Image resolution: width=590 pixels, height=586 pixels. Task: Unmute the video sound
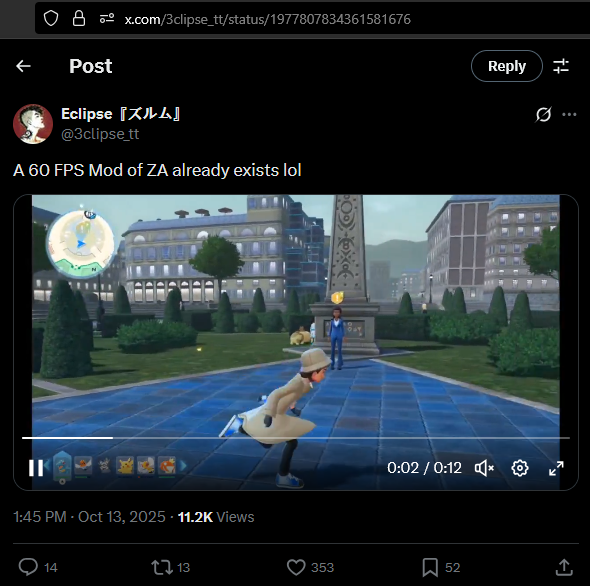[484, 468]
